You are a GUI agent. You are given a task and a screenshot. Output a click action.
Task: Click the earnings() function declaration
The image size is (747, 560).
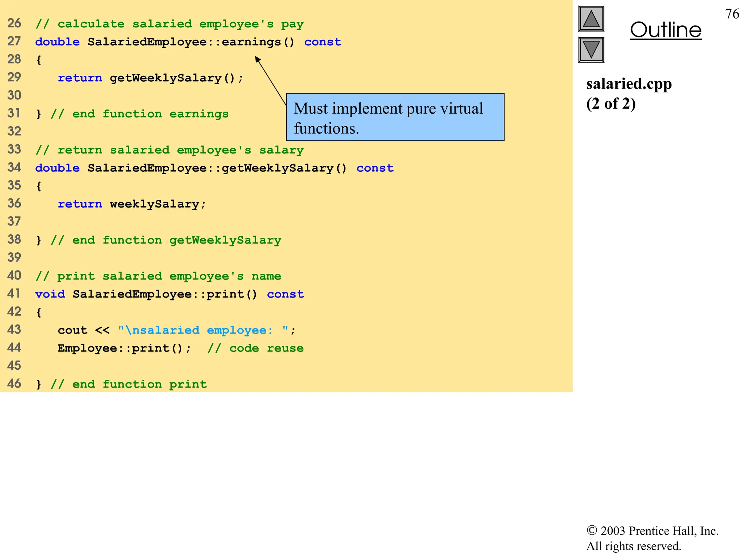pos(188,42)
